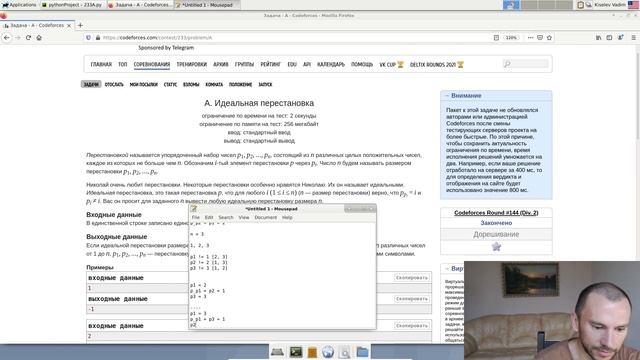
Task: Copy first sample output with Скопировать
Action: click(412, 299)
